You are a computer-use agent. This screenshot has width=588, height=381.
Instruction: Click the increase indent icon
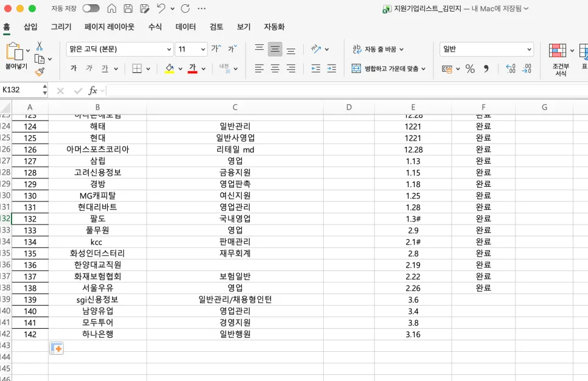332,68
